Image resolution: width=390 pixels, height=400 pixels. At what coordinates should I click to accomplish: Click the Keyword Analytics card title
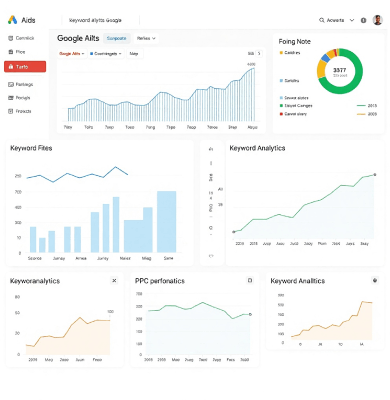(x=257, y=148)
